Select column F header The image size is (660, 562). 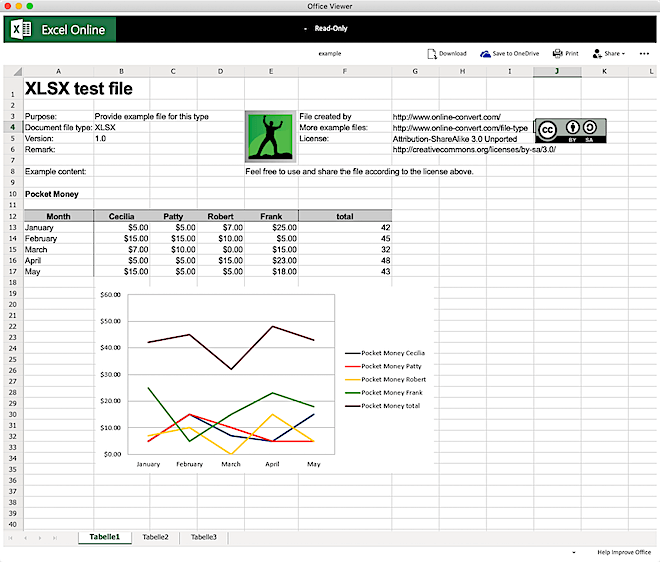[x=345, y=71]
